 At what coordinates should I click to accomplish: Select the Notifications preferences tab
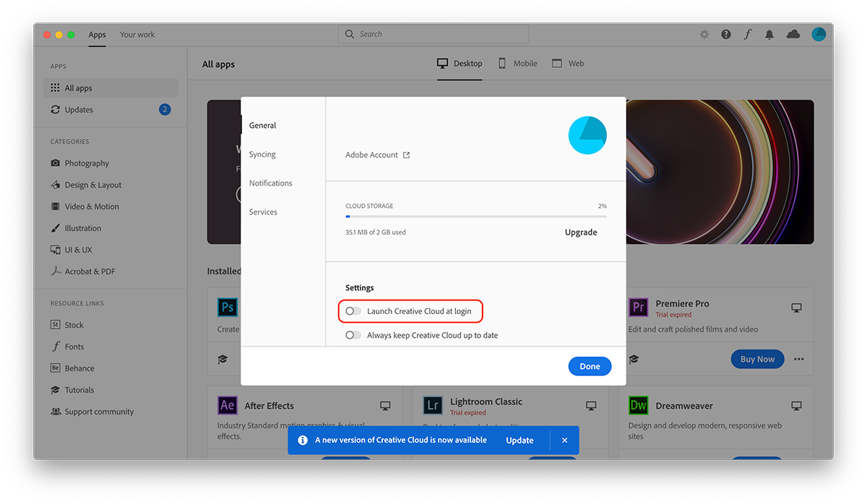(270, 183)
